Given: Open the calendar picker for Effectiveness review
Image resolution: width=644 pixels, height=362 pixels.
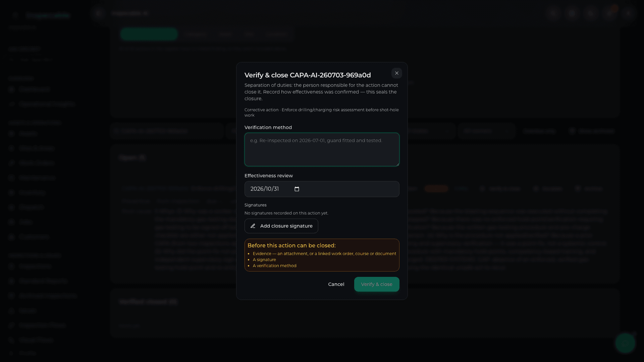Looking at the screenshot, I should [x=297, y=189].
